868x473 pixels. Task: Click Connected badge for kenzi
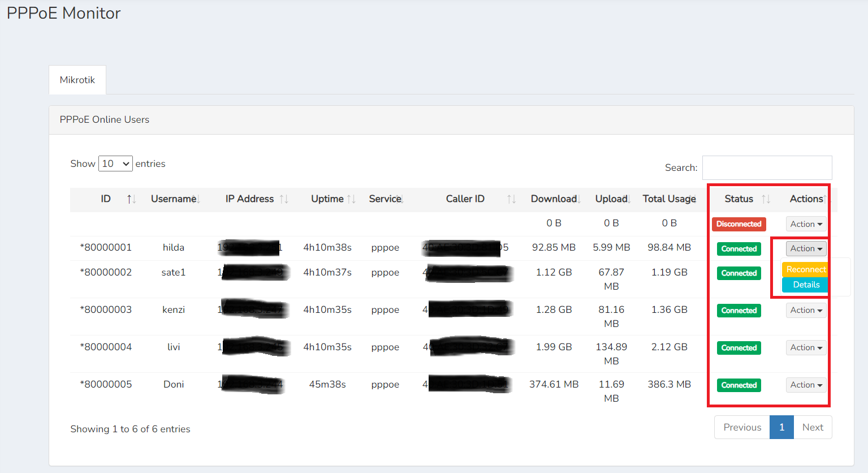(x=739, y=311)
